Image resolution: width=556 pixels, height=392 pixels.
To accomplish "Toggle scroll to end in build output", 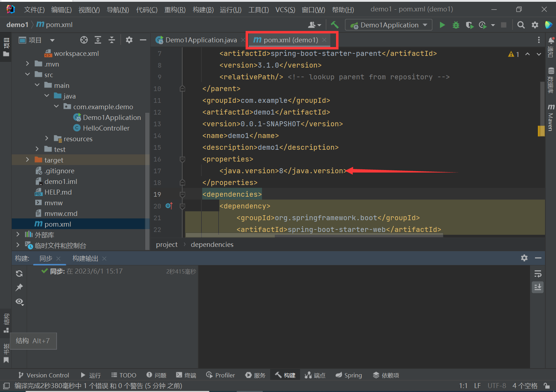I will [537, 287].
